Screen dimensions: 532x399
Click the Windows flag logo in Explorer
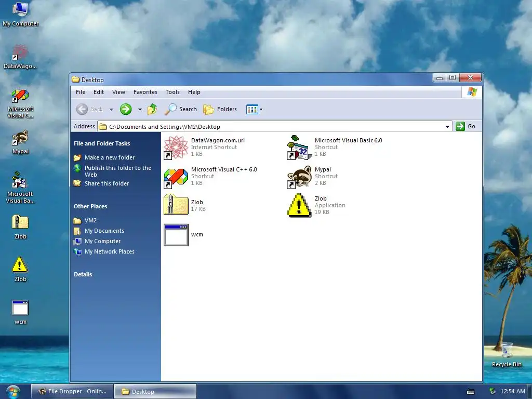(x=472, y=92)
